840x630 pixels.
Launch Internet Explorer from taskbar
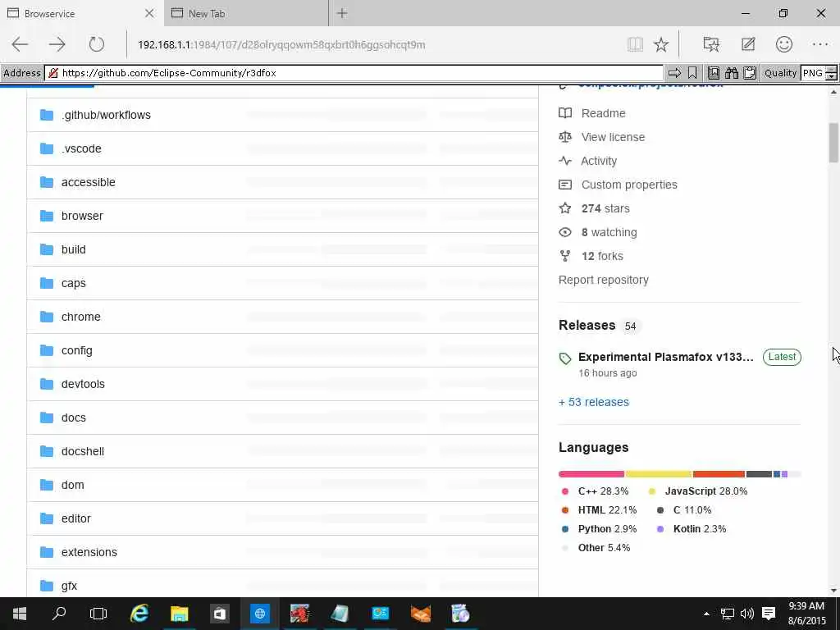click(139, 614)
